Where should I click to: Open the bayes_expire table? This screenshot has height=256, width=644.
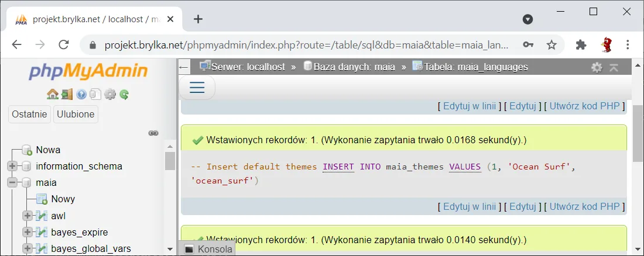click(80, 232)
